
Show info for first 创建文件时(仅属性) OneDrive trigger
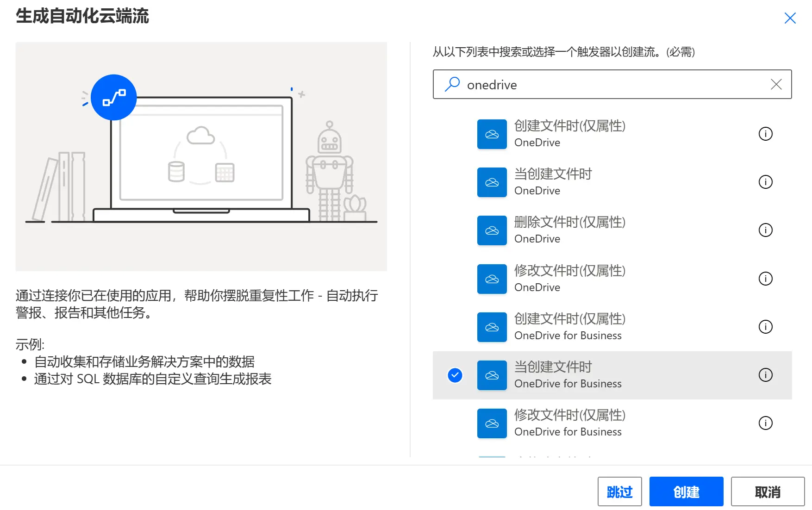pyautogui.click(x=766, y=134)
